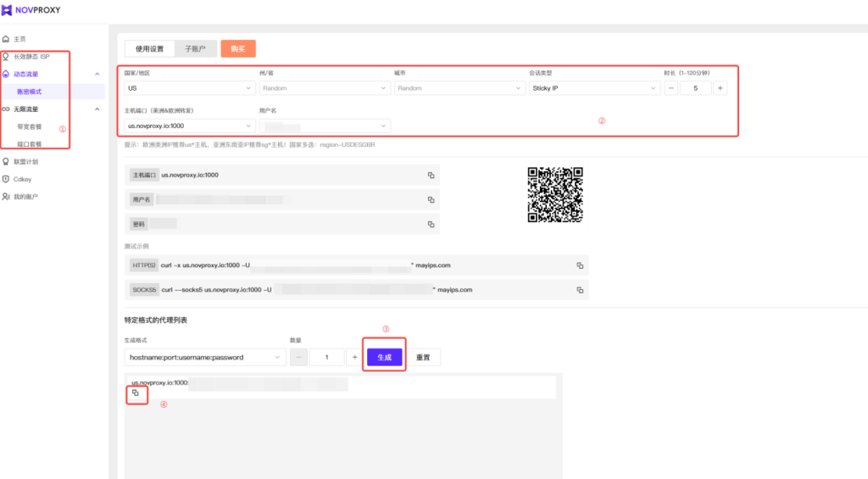Copy the generated proxy list result
This screenshot has height=479, width=868.
136,393
